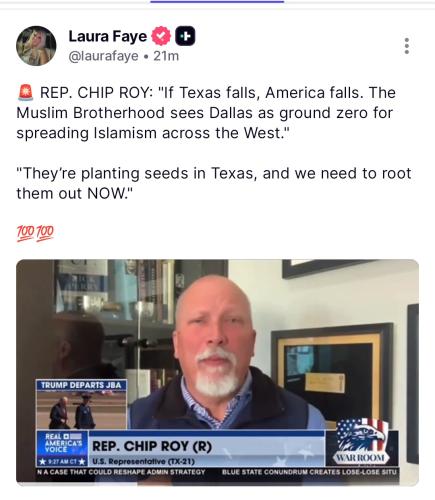Open Laura Faye's profile avatar
435x500 pixels.
(36, 46)
